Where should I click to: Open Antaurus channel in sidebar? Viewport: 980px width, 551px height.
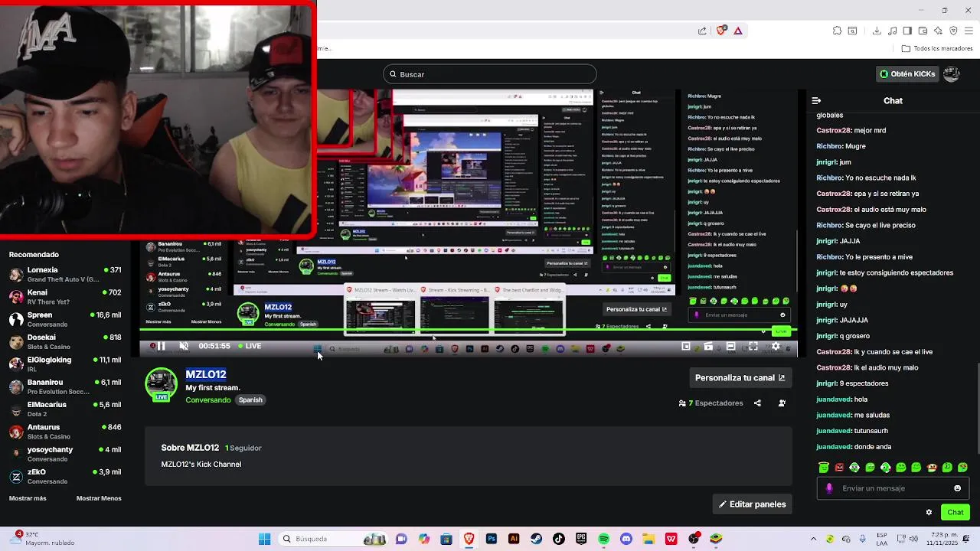[65, 432]
